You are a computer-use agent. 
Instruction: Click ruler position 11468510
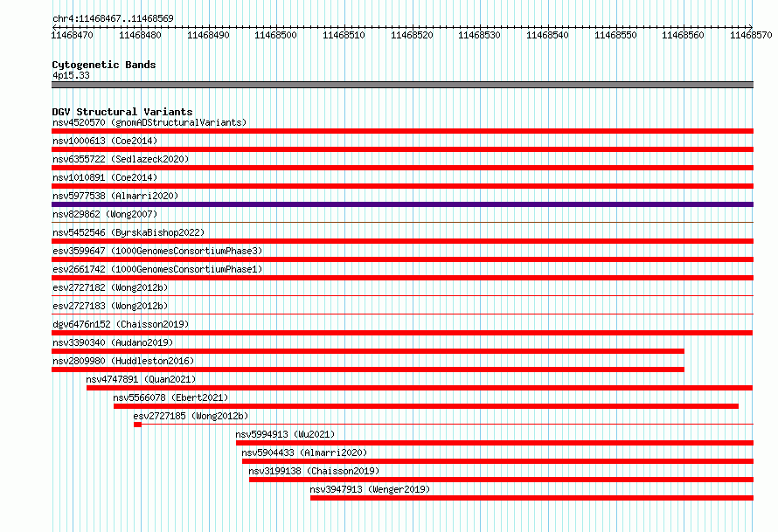click(344, 35)
